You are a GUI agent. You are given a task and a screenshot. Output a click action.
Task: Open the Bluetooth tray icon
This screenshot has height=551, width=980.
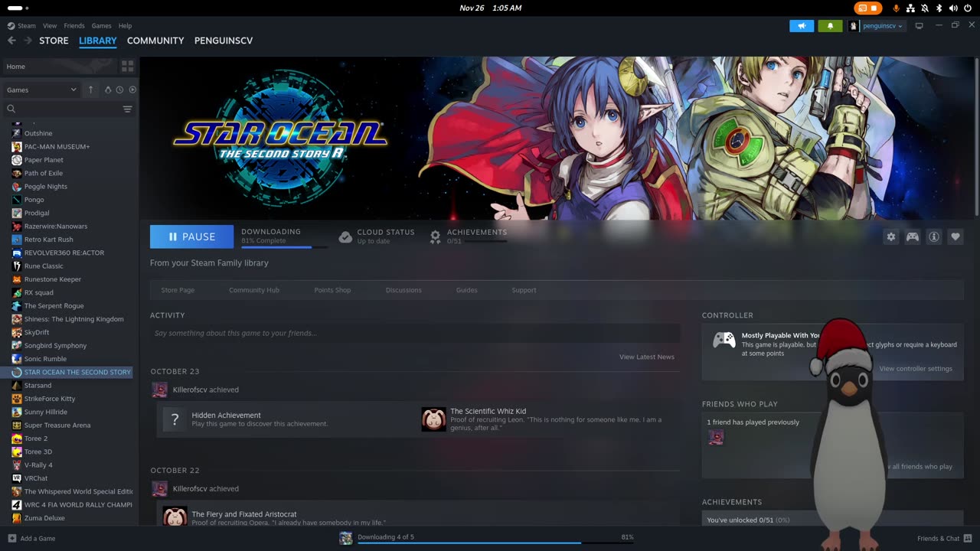(939, 8)
